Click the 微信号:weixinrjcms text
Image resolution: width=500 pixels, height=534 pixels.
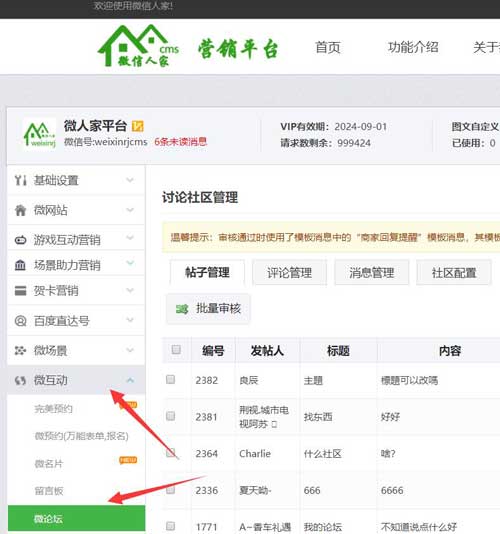[106, 142]
